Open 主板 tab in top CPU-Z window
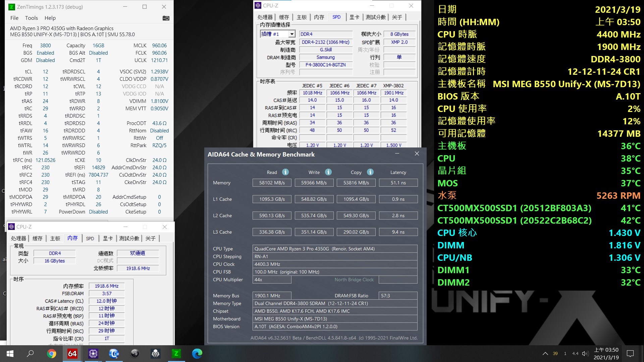The image size is (644, 362). pos(302,17)
